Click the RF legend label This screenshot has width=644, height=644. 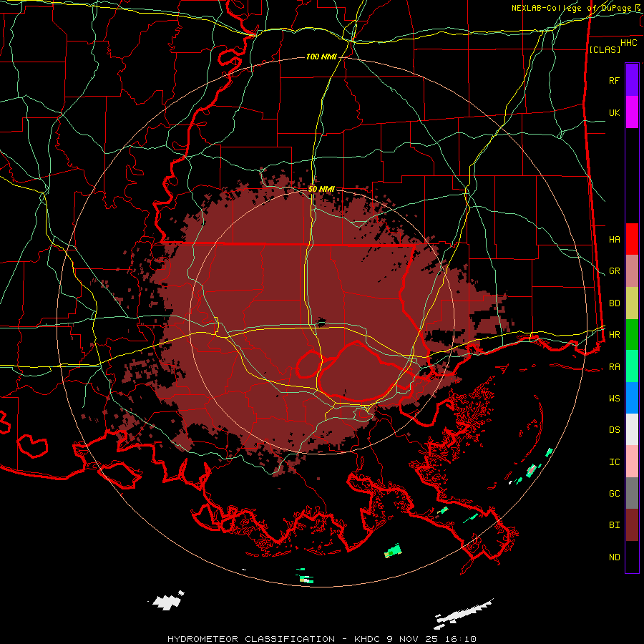pos(614,80)
